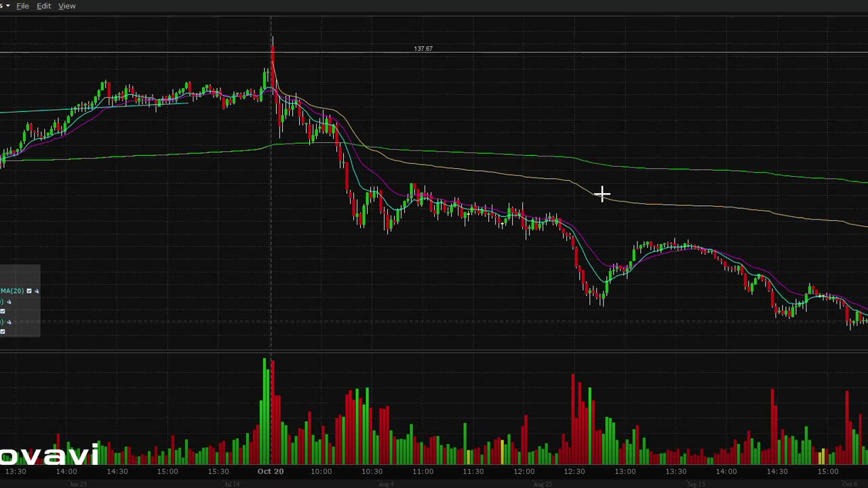The image size is (868, 488).
Task: Click the 11:00 time axis label
Action: click(422, 471)
